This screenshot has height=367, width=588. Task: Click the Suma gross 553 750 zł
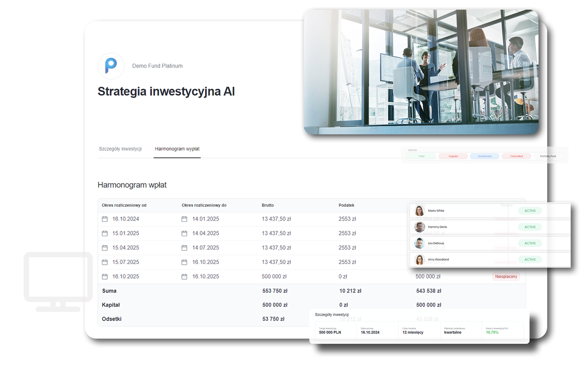point(275,291)
